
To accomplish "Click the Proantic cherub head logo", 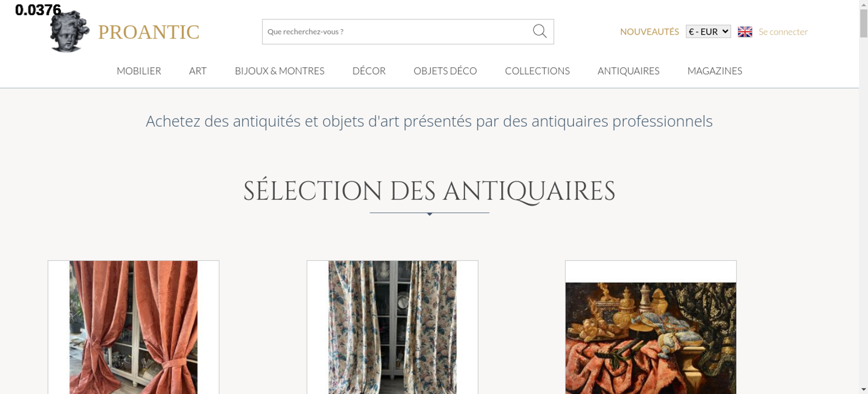I will click(x=69, y=31).
